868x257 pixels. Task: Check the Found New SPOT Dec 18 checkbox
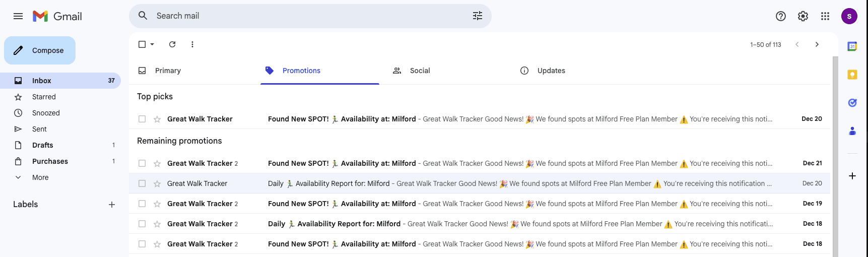click(x=142, y=244)
